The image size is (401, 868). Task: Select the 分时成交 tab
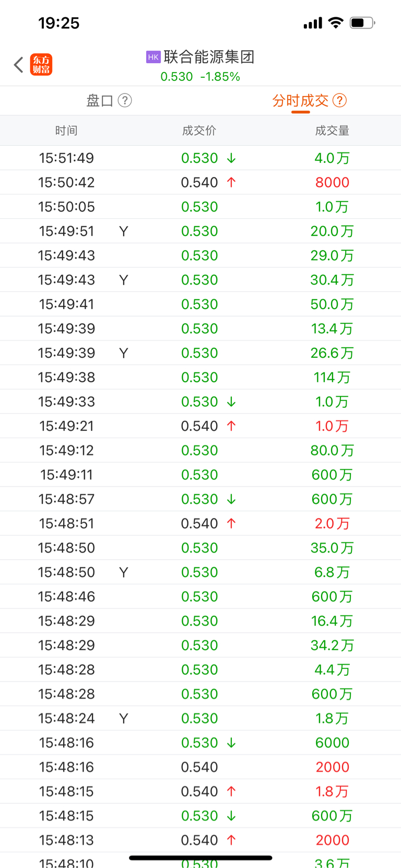(300, 100)
